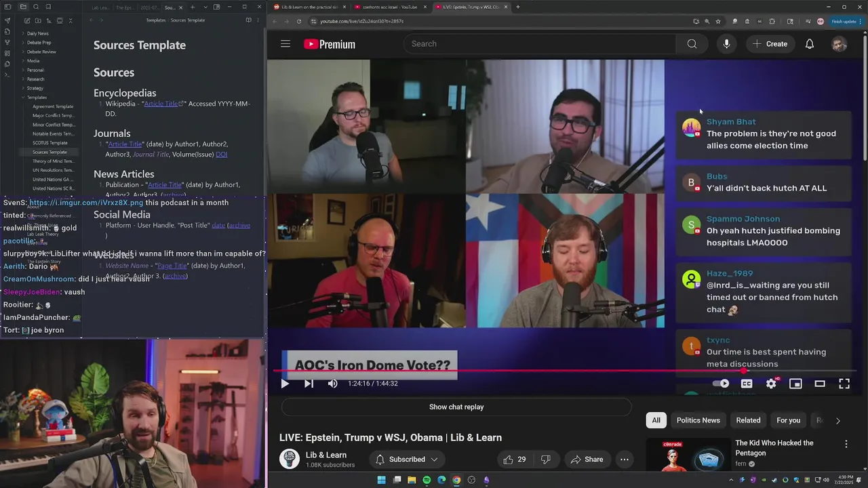Viewport: 868px width, 488px height.
Task: Open DOI link in Journals section
Action: (221, 155)
